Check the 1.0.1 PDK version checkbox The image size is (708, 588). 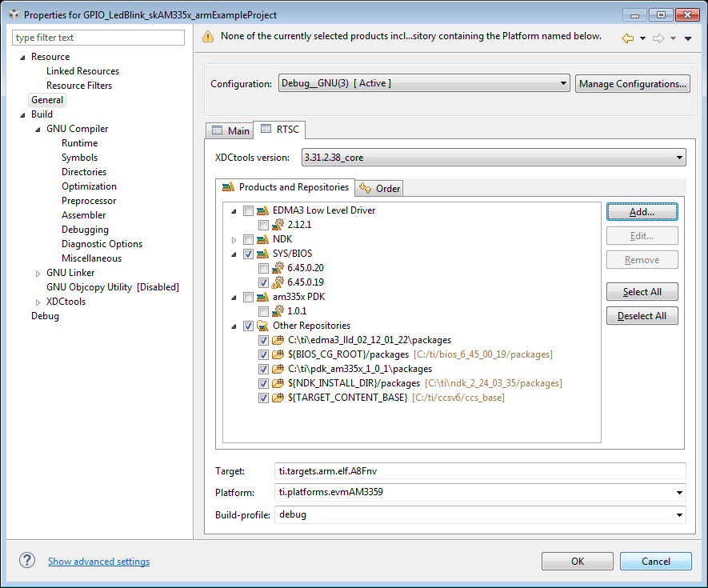pyautogui.click(x=263, y=312)
